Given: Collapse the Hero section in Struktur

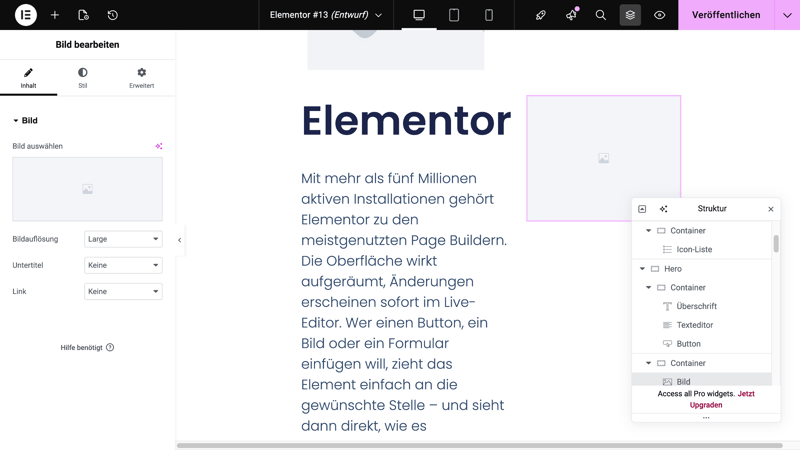Looking at the screenshot, I should (642, 268).
